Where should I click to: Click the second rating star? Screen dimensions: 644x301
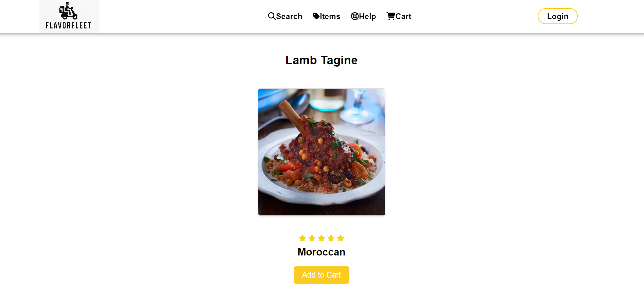(312, 238)
